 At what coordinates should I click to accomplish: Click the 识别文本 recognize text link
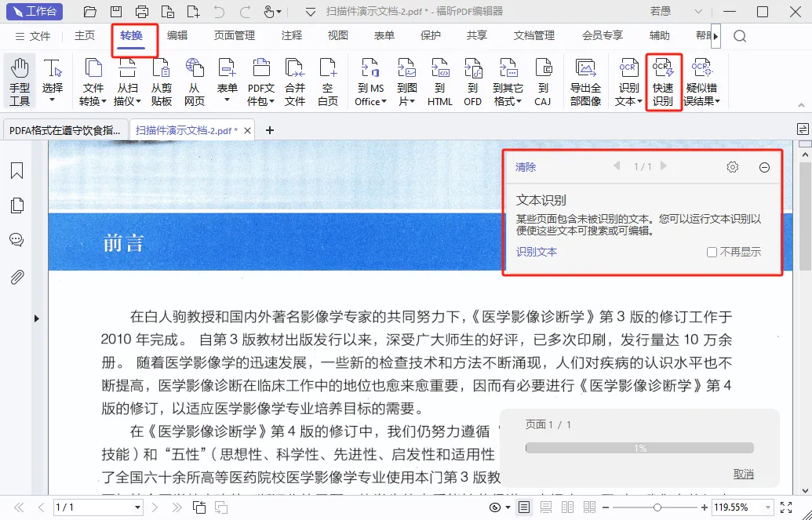coord(537,252)
